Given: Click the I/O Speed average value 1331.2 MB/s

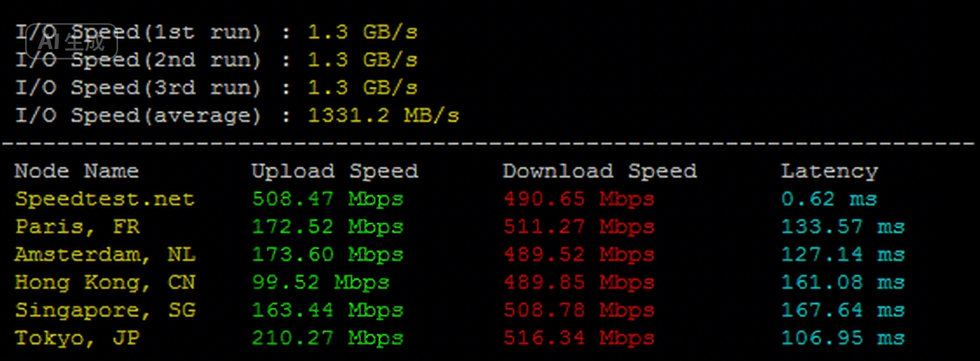Looking at the screenshot, I should (x=383, y=116).
